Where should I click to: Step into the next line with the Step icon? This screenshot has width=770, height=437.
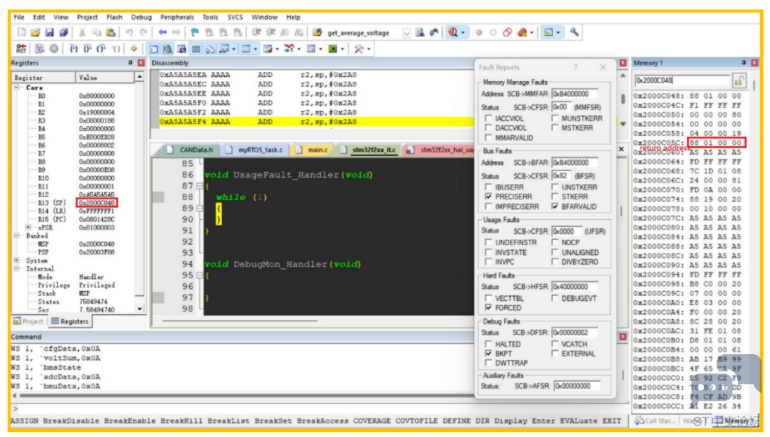click(73, 49)
